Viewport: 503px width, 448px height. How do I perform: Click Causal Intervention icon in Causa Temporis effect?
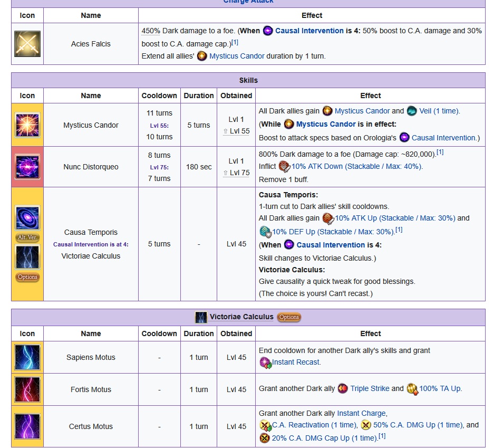tap(289, 245)
